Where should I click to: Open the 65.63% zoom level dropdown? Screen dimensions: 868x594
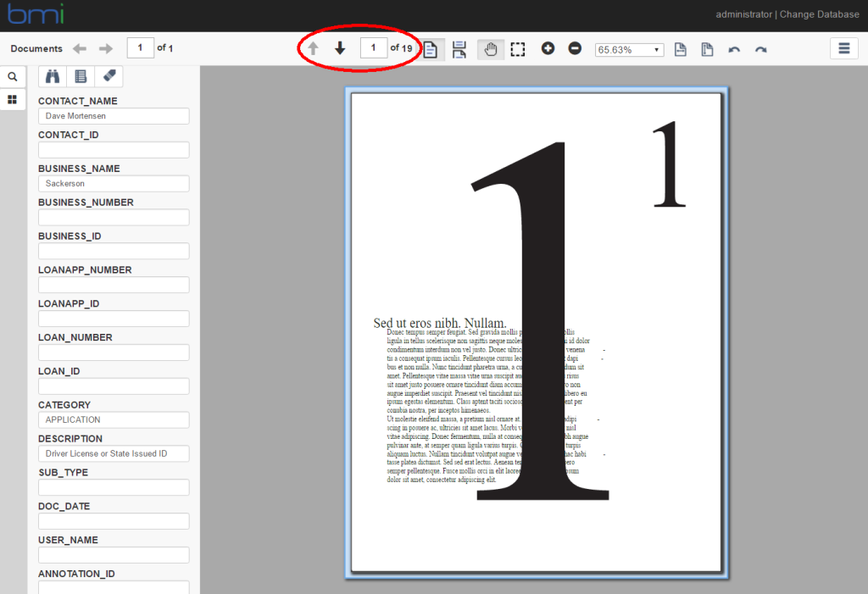tap(629, 50)
